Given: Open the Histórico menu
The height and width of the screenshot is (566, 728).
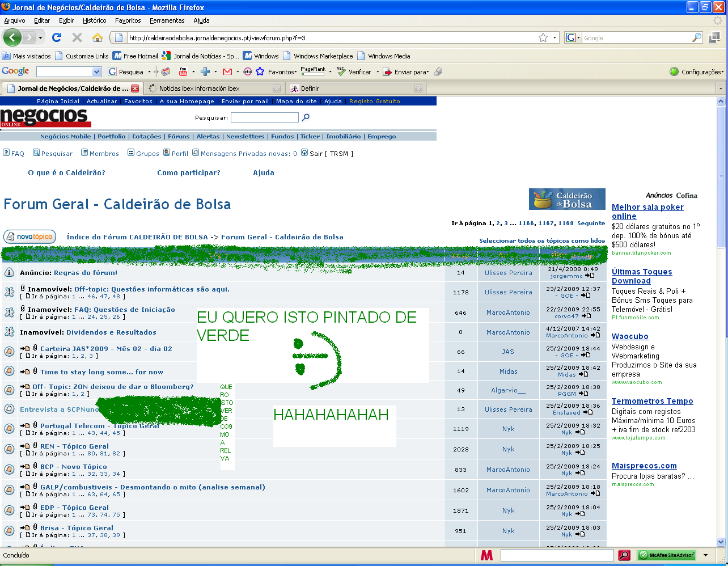Looking at the screenshot, I should pyautogui.click(x=94, y=20).
